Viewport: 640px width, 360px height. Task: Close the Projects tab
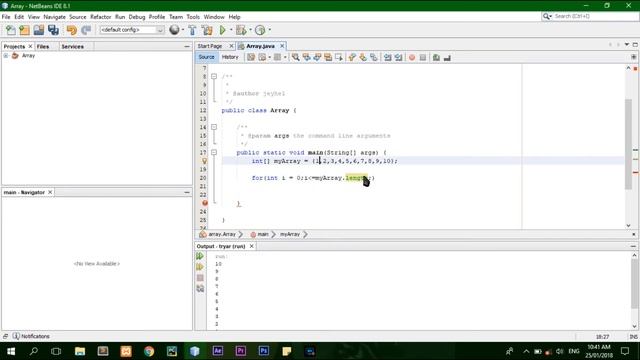pos(30,47)
